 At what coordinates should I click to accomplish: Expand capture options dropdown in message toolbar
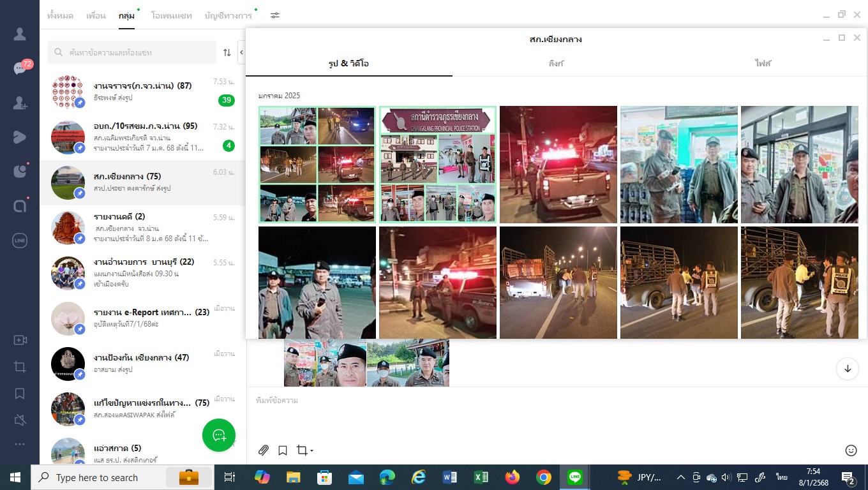[311, 451]
